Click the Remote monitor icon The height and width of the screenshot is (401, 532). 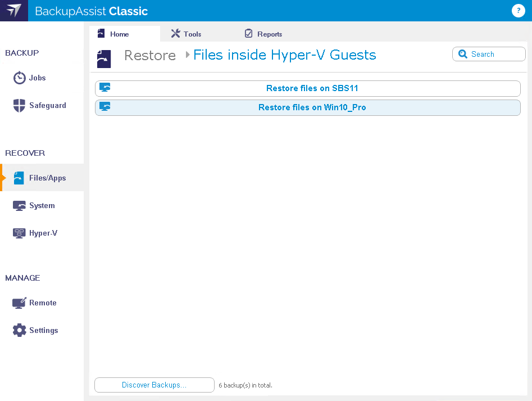19,303
